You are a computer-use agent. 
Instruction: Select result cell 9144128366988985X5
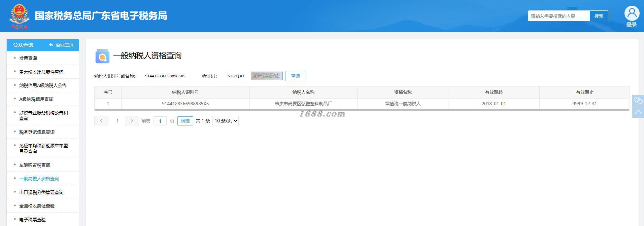185,104
